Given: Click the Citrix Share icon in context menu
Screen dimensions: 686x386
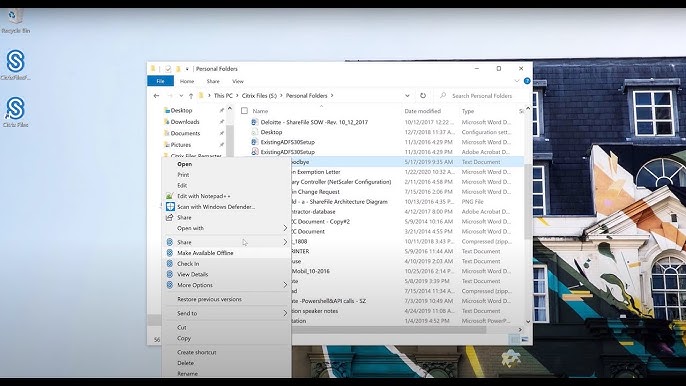Looking at the screenshot, I should [170, 242].
